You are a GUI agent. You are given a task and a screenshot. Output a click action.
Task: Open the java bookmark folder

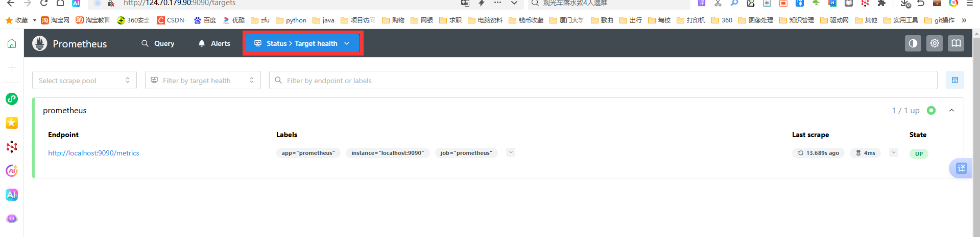(323, 20)
